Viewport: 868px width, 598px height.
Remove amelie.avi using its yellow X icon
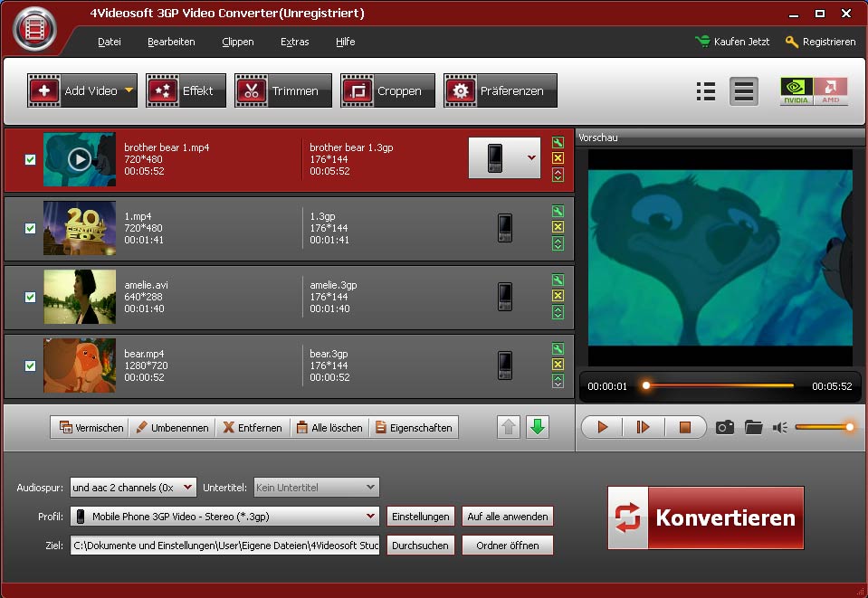click(x=558, y=296)
